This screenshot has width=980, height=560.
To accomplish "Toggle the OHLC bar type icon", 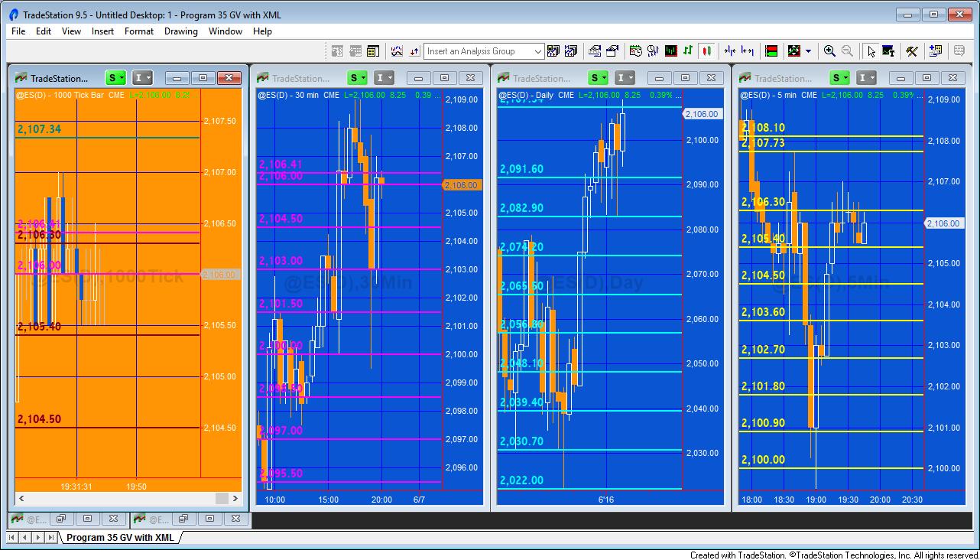I will point(689,51).
